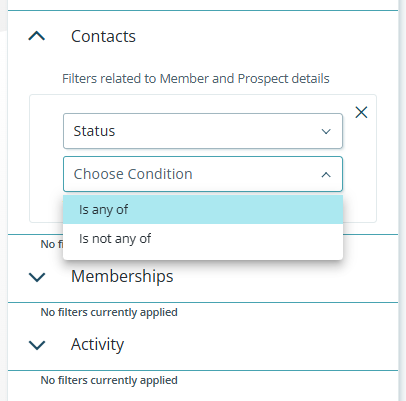Viewport: 406px width, 401px height.
Task: Collapse the Contacts section using its chevron
Action: click(x=37, y=36)
